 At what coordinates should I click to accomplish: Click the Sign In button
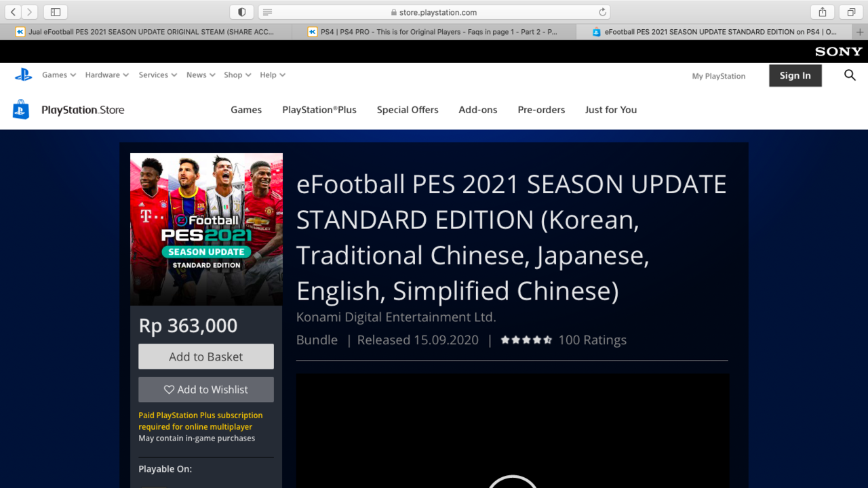coord(795,76)
